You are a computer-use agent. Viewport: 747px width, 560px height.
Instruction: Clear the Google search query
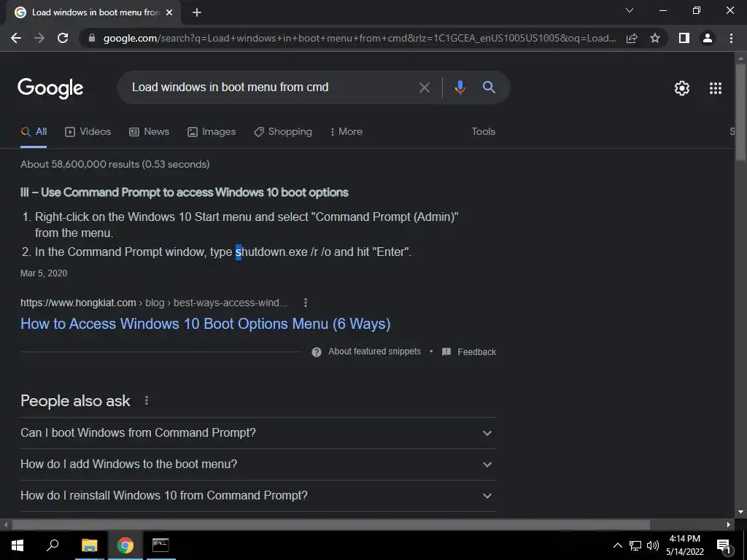[x=424, y=87]
